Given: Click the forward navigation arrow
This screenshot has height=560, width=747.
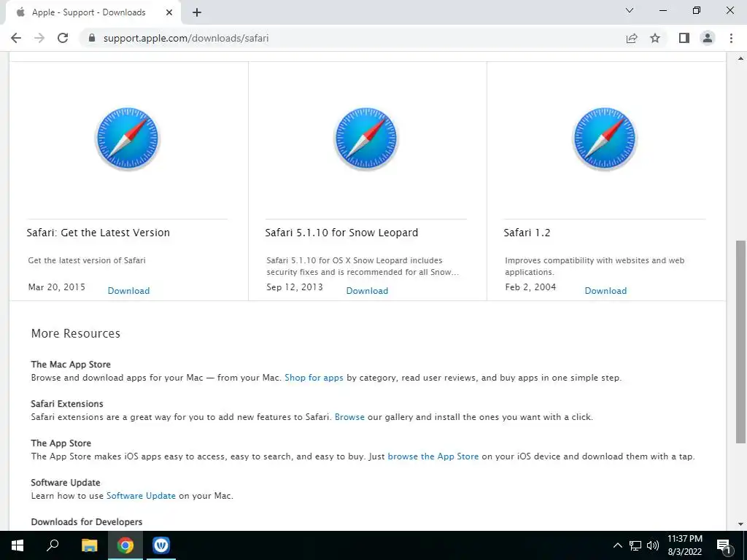Looking at the screenshot, I should [39, 38].
